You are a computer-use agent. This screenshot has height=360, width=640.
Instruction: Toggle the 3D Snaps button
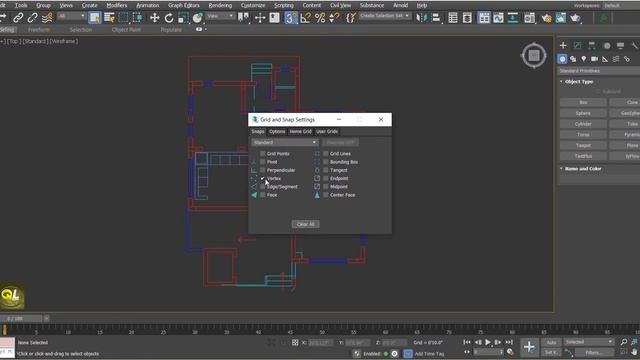point(291,18)
